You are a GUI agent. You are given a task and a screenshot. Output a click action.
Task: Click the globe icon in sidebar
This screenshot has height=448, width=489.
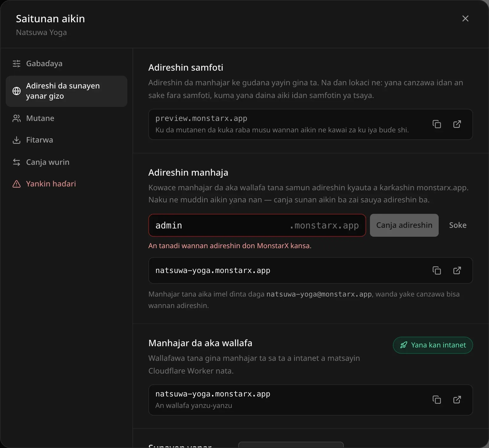[x=17, y=91]
